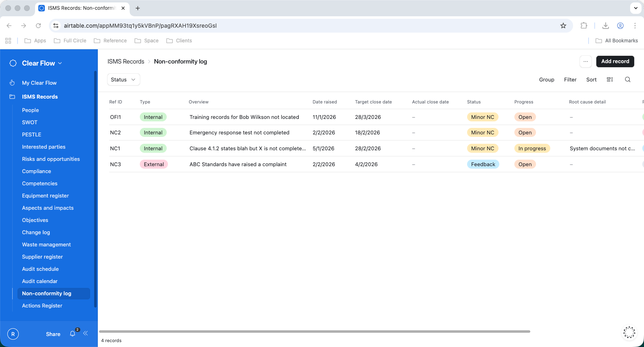Open the three-dots more options button
Screen dimensions: 644x347
(x=586, y=61)
